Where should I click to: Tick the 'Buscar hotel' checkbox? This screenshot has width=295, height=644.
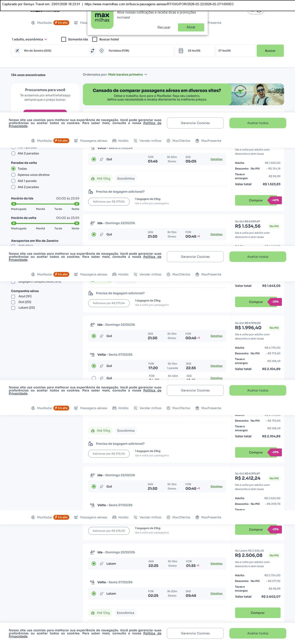coord(95,40)
